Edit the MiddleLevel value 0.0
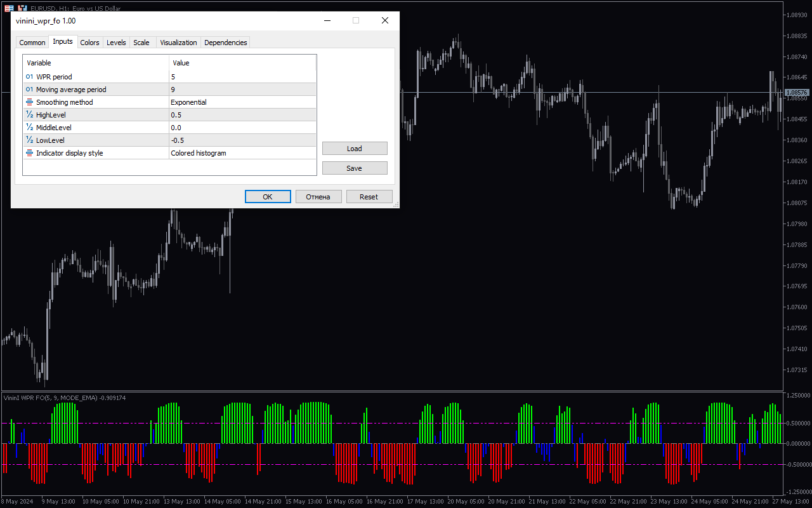 coord(242,128)
